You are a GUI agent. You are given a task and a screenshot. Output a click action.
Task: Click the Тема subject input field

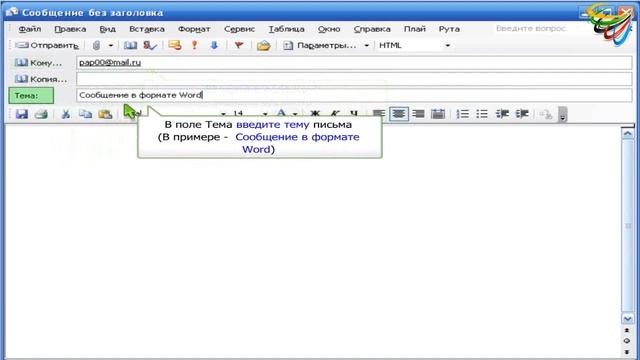pos(354,95)
